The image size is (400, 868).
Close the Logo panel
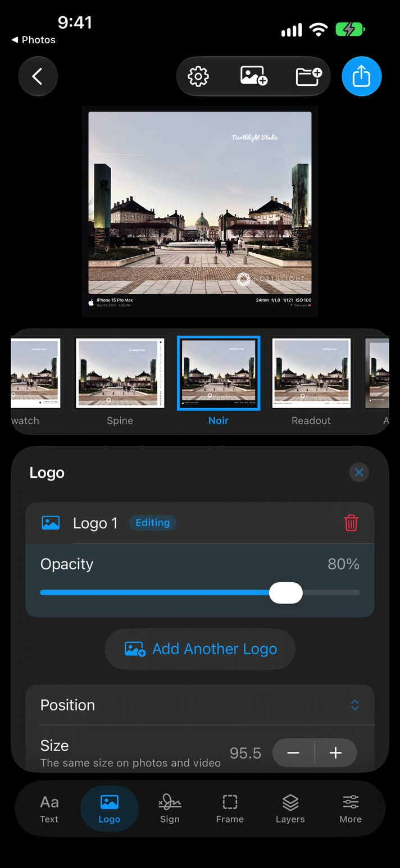click(359, 472)
